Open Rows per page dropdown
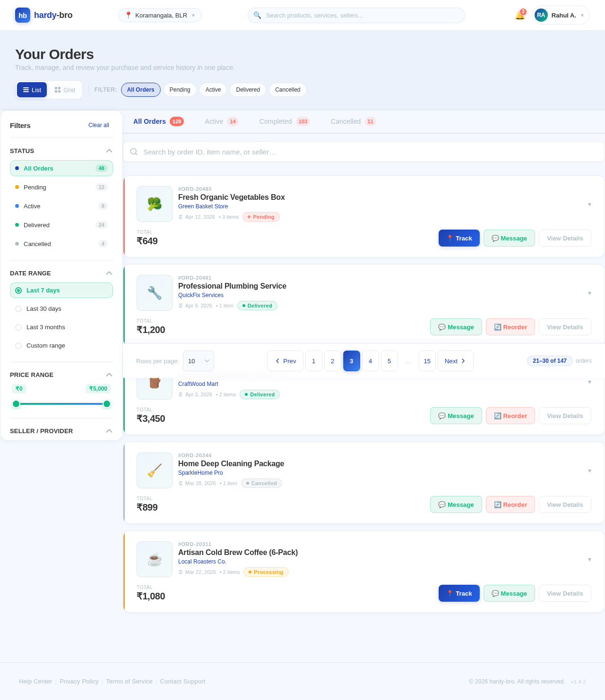The image size is (605, 700). click(199, 361)
